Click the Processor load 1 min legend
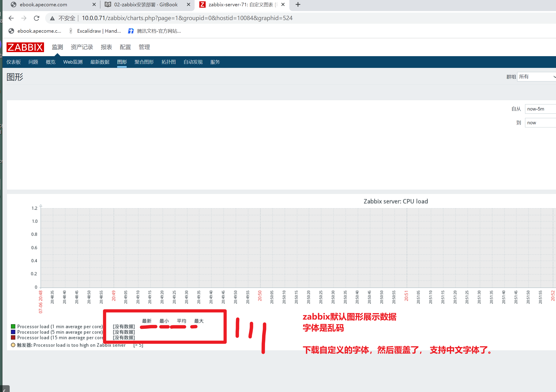The width and height of the screenshot is (556, 392). (x=60, y=326)
